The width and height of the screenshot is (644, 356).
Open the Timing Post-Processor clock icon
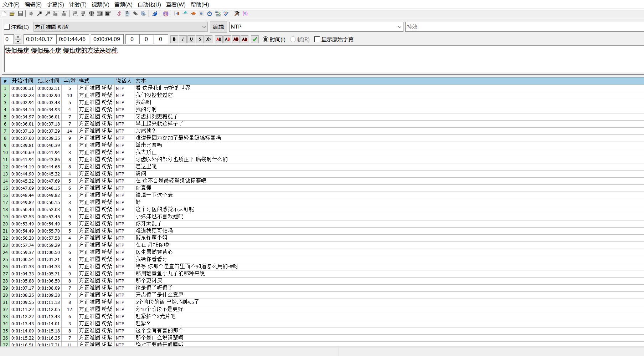click(210, 14)
